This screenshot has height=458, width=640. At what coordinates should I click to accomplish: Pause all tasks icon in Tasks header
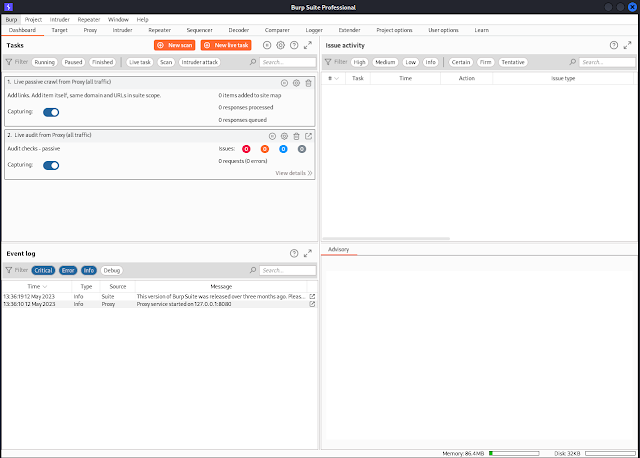click(267, 45)
